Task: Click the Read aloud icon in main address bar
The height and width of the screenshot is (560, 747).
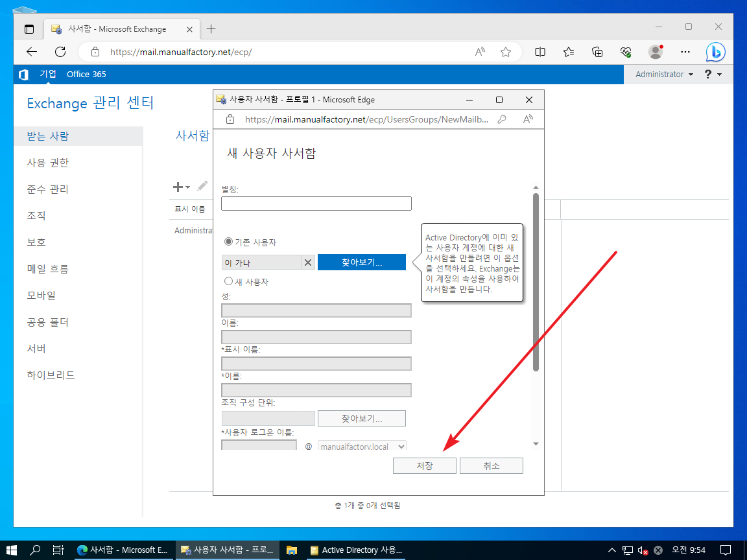Action: pyautogui.click(x=480, y=52)
